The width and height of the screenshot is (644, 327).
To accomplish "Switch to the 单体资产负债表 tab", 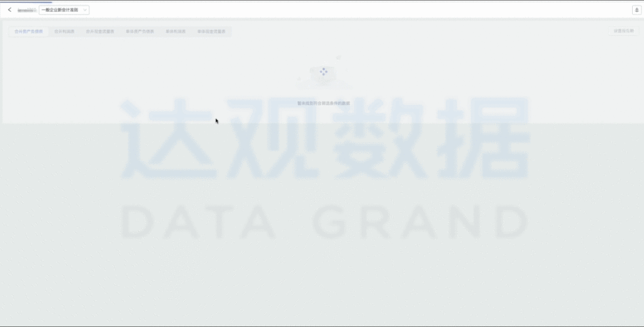I will pyautogui.click(x=140, y=31).
